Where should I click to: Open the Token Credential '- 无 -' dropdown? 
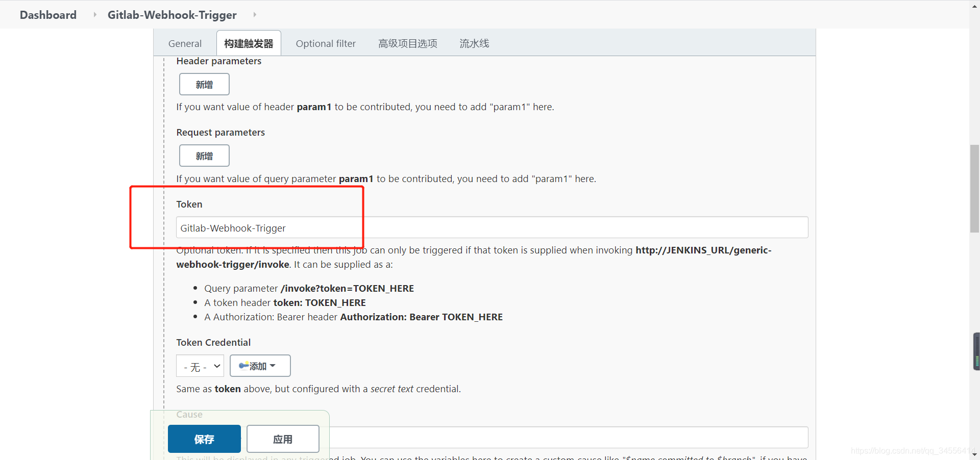(x=200, y=366)
